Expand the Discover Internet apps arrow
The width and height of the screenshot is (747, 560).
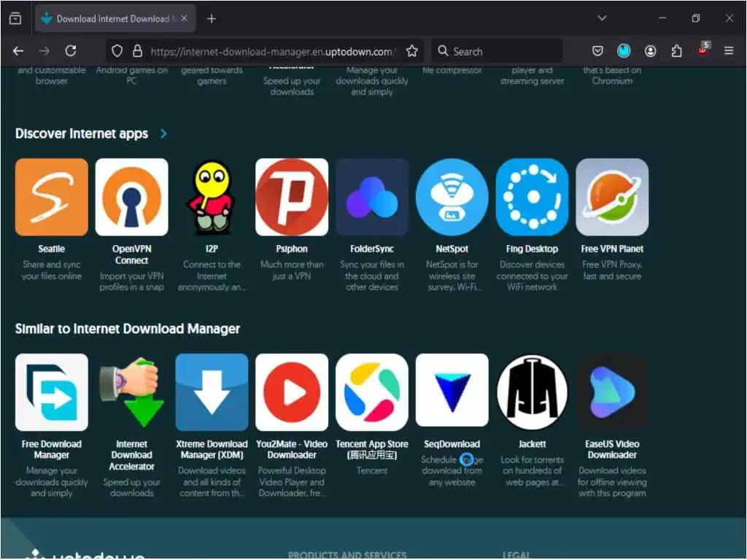click(x=163, y=134)
